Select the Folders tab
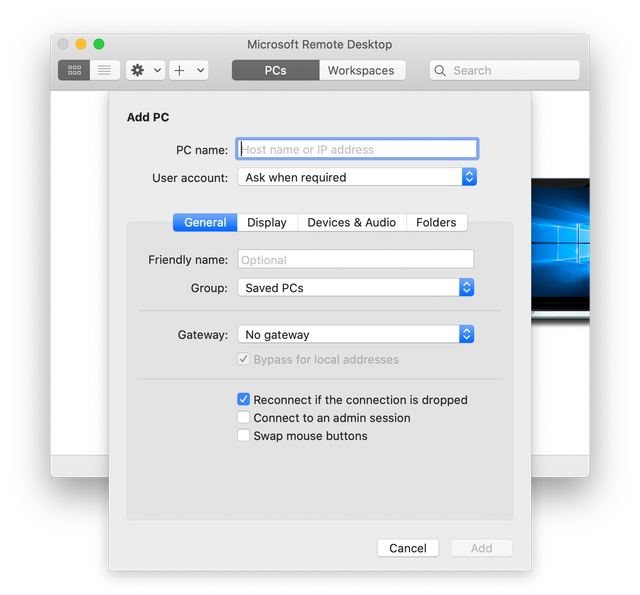640x595 pixels. pos(436,222)
